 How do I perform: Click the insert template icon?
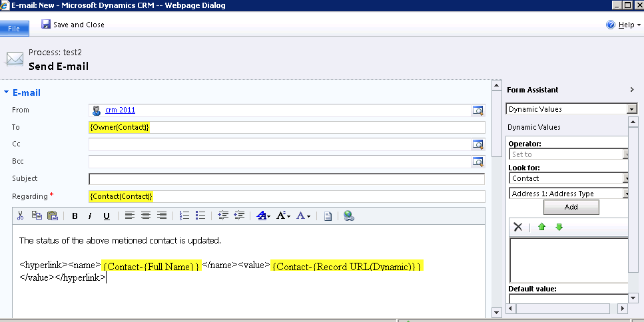pyautogui.click(x=328, y=216)
